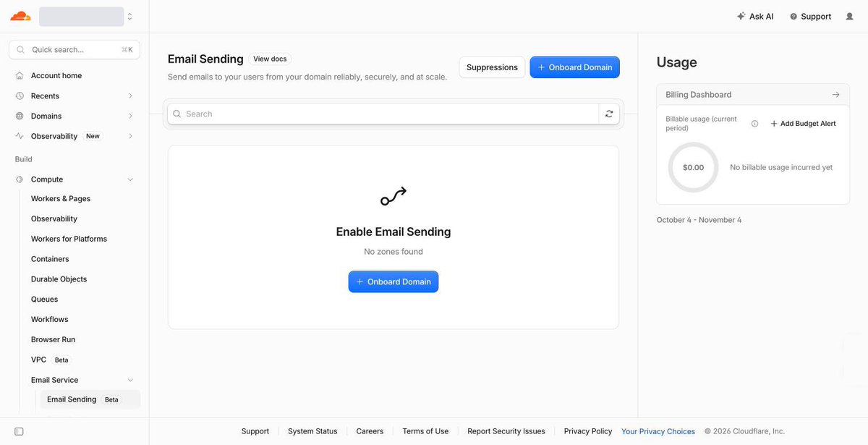This screenshot has width=868, height=445.
Task: Click Add Budget Alert
Action: (x=803, y=124)
